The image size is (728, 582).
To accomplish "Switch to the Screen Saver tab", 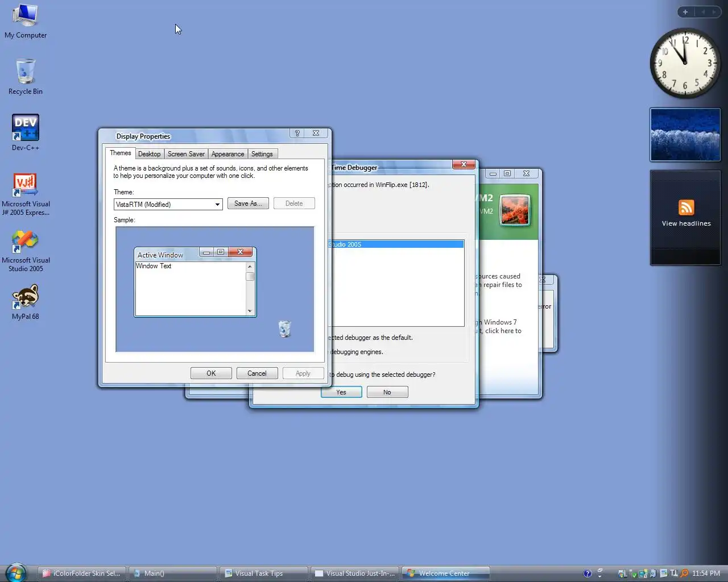I will (186, 154).
